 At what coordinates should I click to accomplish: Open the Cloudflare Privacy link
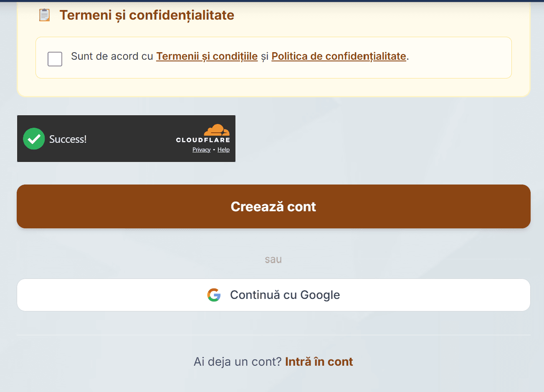click(201, 149)
